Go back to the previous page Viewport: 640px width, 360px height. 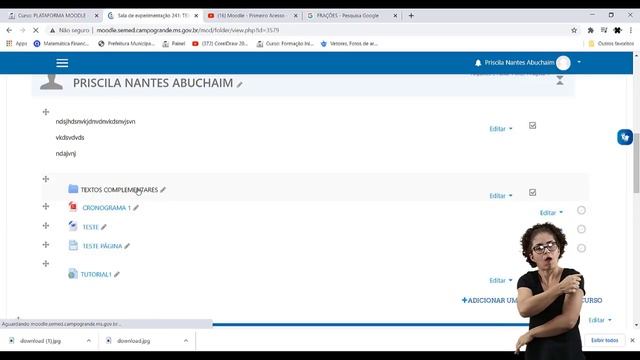[9, 30]
